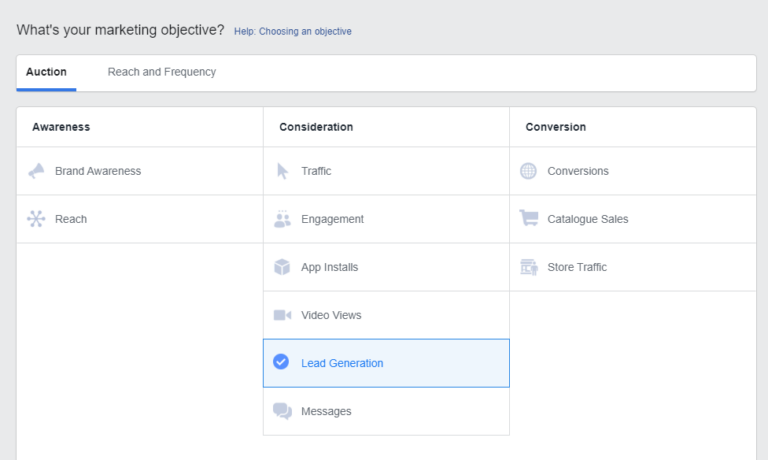Choose the Conversions objective text
768x460 pixels.
pyautogui.click(x=578, y=171)
